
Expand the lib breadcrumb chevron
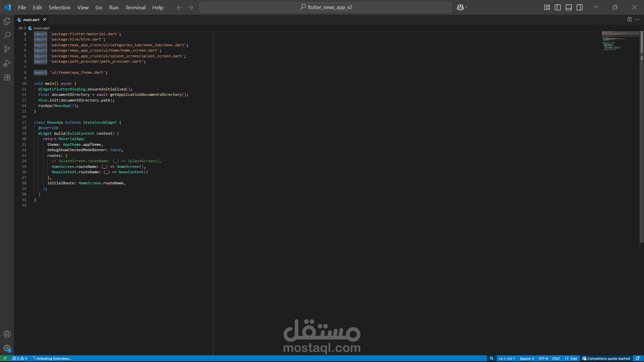(x=25, y=28)
